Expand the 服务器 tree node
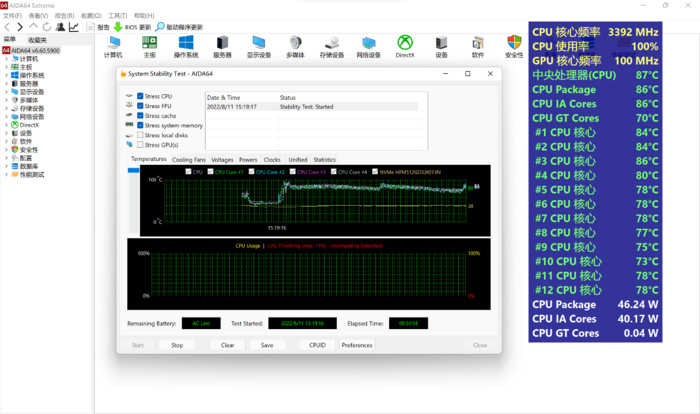700x414 pixels. tap(6, 84)
